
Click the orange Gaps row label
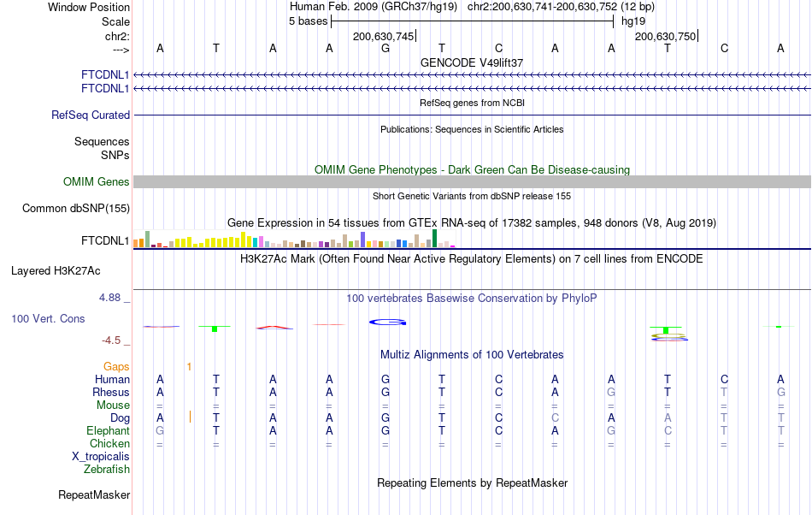[x=116, y=367]
